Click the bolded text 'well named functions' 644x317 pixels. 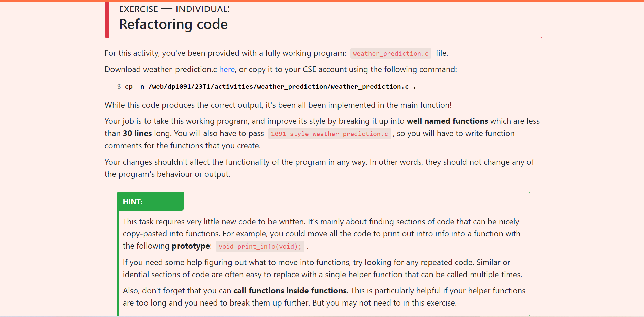click(447, 121)
